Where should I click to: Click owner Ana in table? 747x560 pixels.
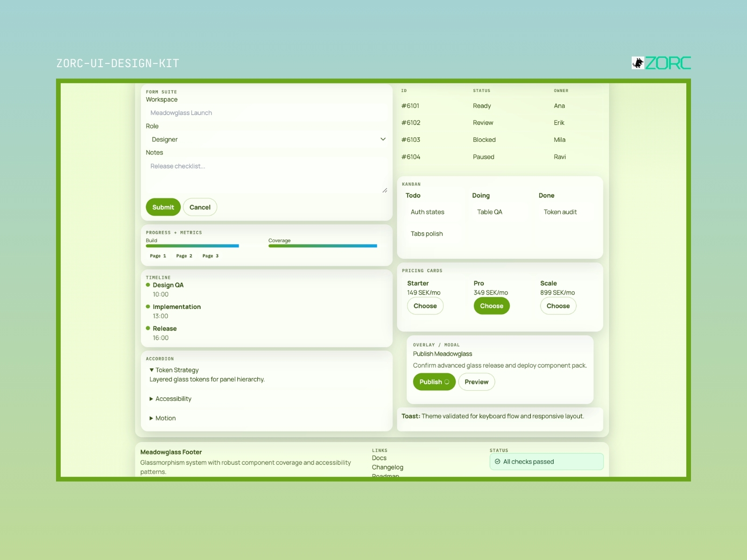tap(559, 106)
